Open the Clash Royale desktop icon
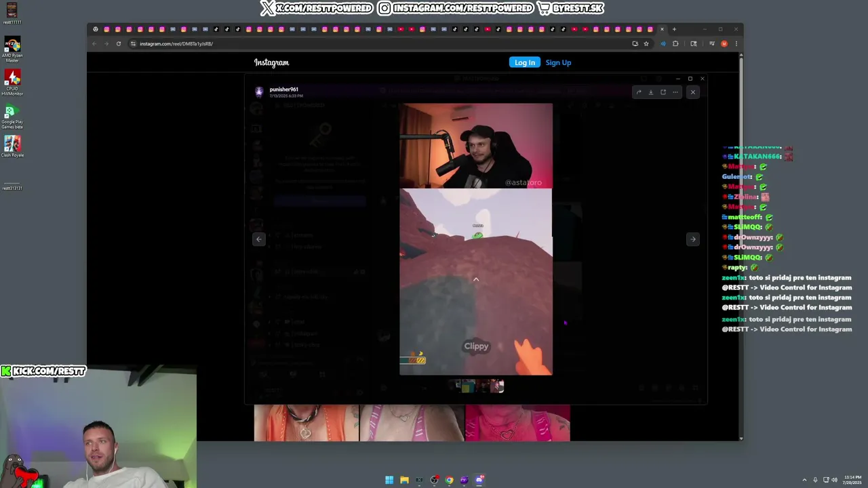This screenshot has height=488, width=868. (x=12, y=146)
